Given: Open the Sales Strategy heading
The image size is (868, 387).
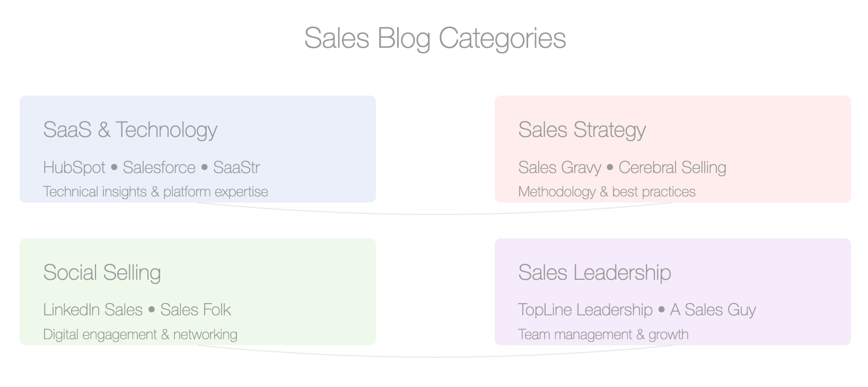Looking at the screenshot, I should click(582, 130).
